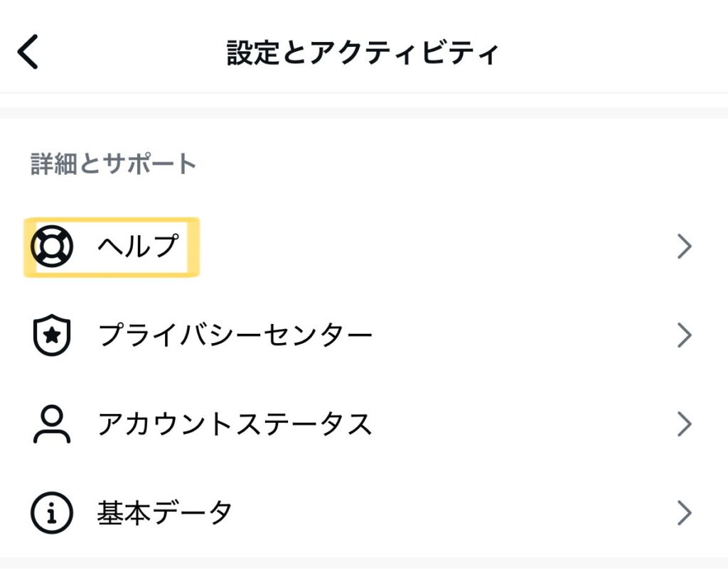
Task: Open the 基本データ text link
Action: 165,512
